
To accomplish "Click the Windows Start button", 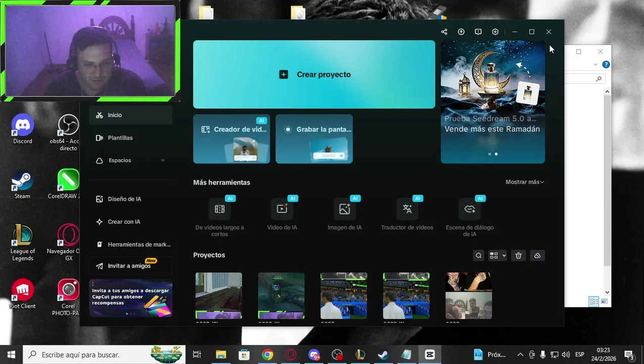I will click(11, 354).
